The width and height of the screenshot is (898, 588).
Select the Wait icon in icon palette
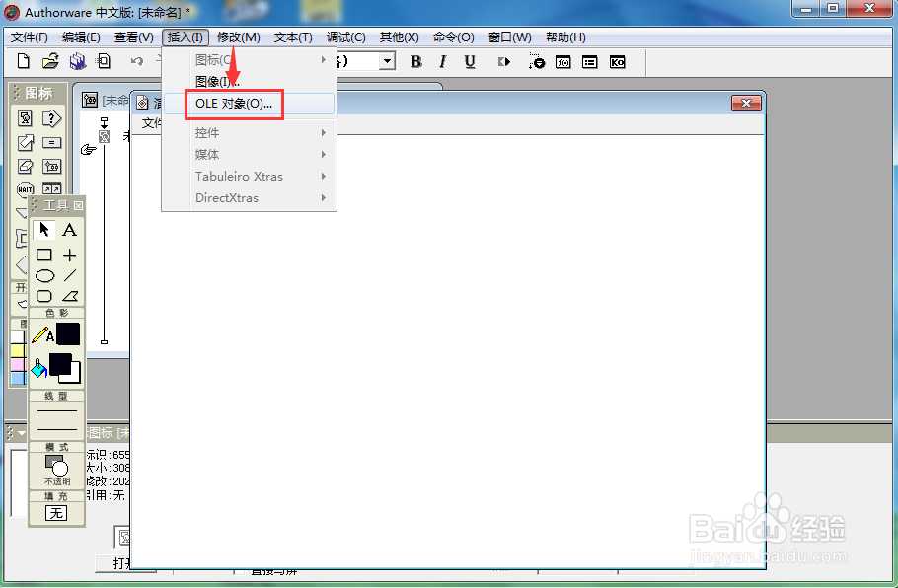[26, 189]
